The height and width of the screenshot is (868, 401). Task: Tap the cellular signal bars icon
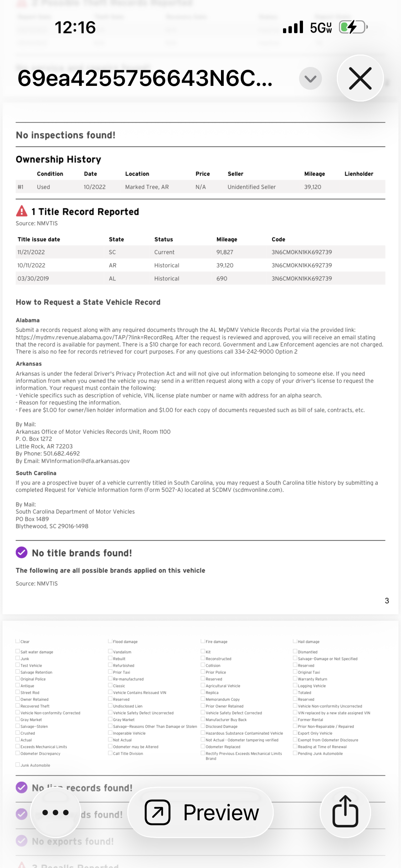(293, 27)
